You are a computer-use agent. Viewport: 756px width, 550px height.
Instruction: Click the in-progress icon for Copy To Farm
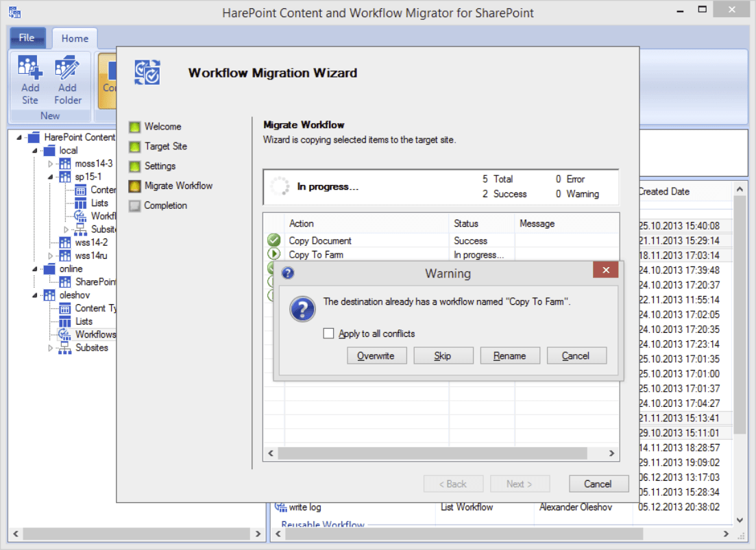(274, 254)
